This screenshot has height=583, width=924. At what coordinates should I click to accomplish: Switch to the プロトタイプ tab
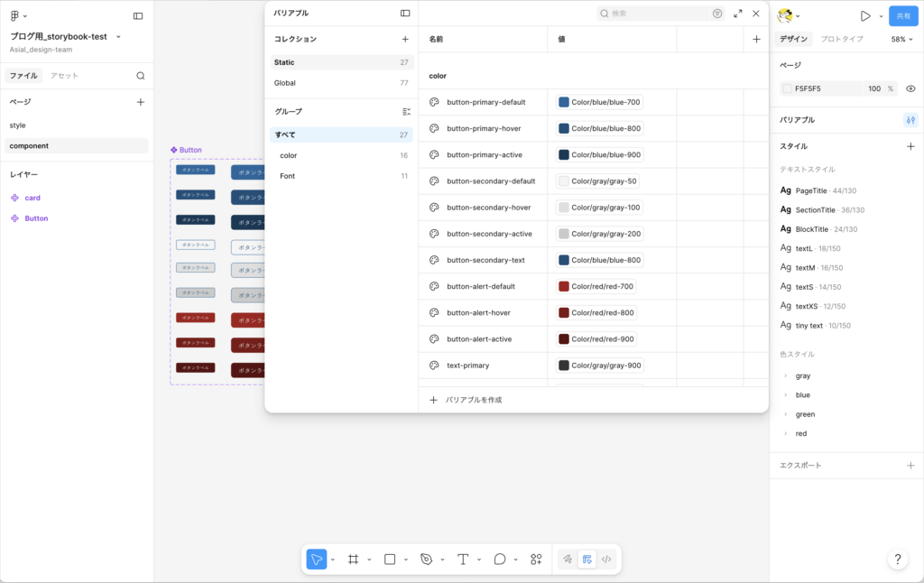(x=842, y=39)
